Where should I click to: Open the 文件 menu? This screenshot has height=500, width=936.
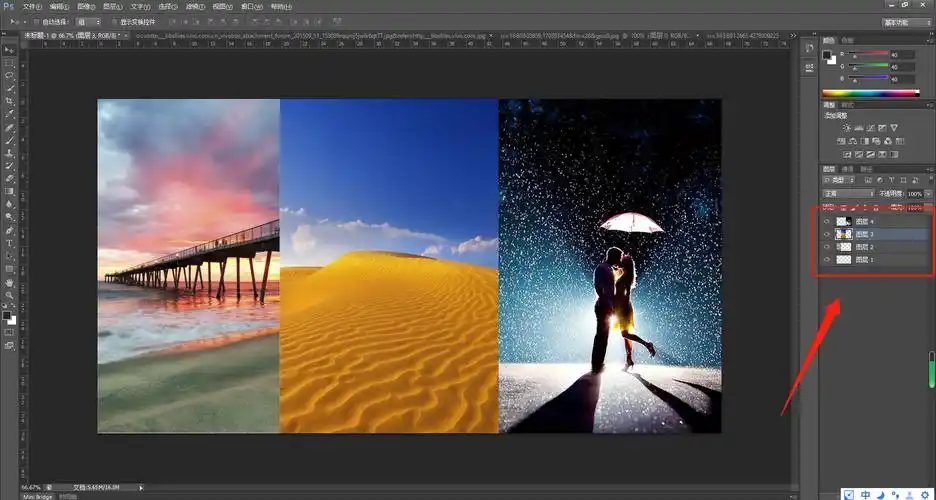tap(31, 6)
